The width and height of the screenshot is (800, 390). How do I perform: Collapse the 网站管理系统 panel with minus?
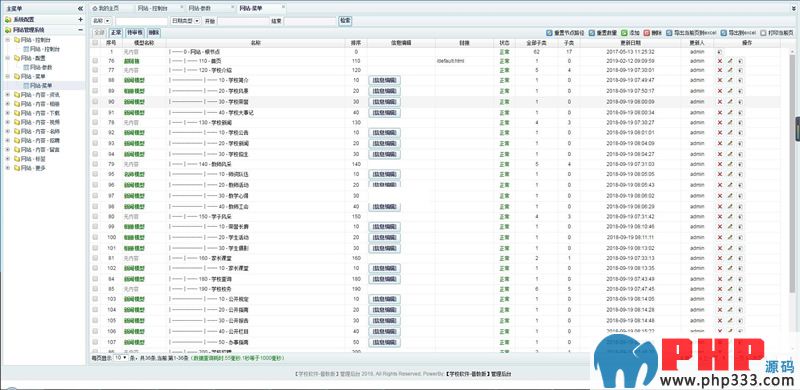(80, 30)
